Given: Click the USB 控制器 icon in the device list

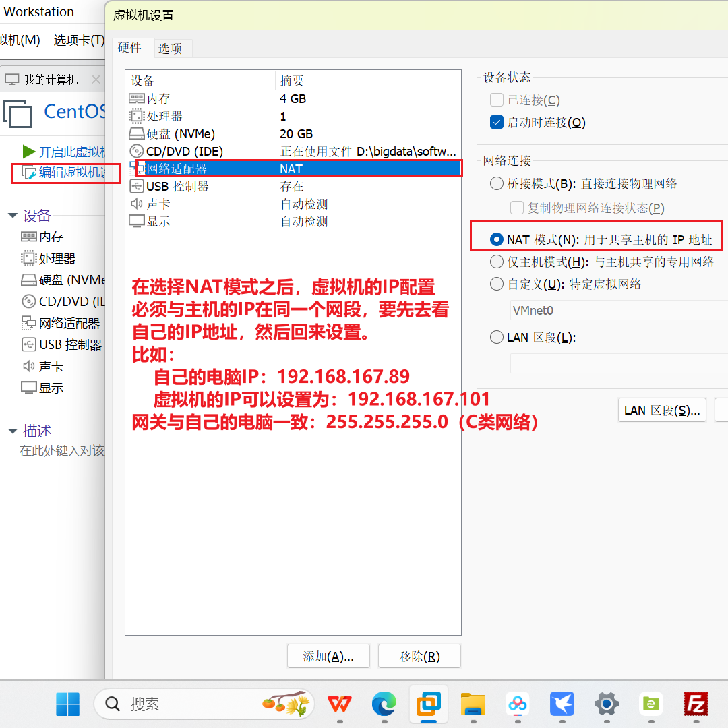Looking at the screenshot, I should pos(136,187).
